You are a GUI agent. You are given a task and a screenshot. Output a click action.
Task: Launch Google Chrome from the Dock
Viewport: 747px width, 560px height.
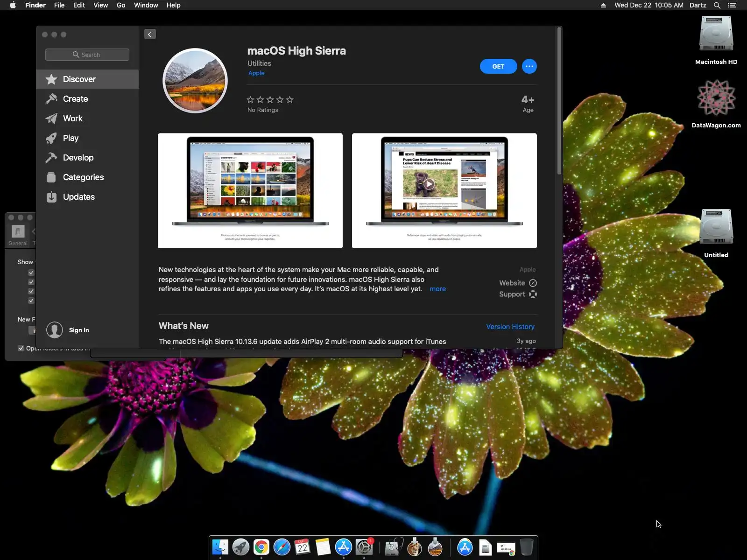261,547
